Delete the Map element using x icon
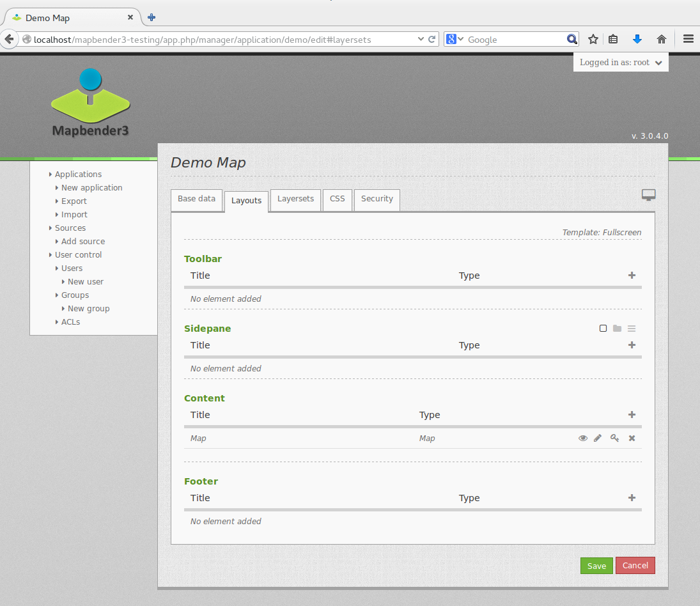This screenshot has height=606, width=700. click(632, 439)
